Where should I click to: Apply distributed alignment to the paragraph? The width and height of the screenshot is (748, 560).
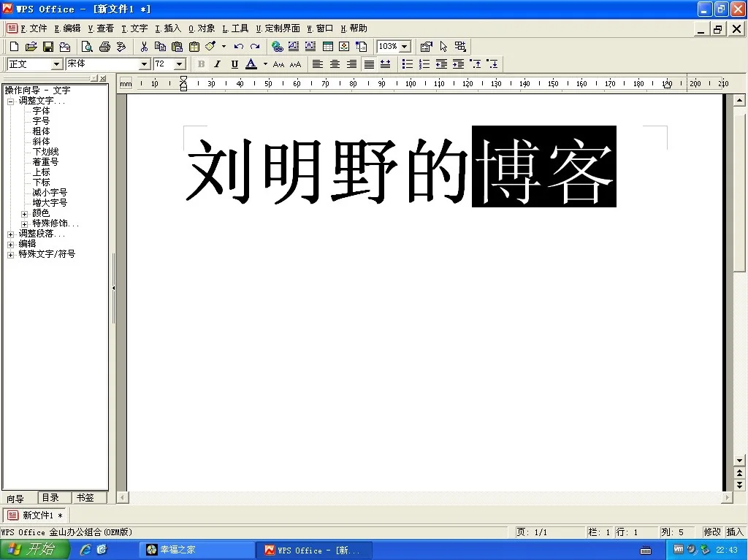point(386,64)
